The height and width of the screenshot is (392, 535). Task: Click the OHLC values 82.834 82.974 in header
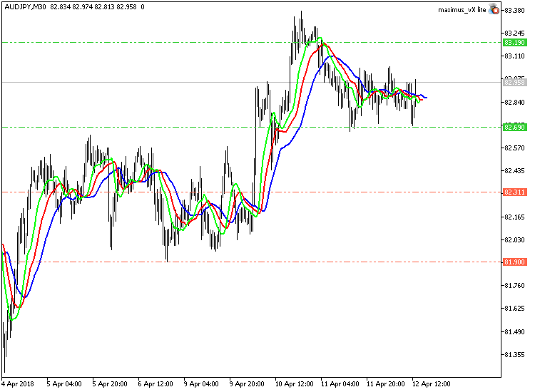(71, 7)
